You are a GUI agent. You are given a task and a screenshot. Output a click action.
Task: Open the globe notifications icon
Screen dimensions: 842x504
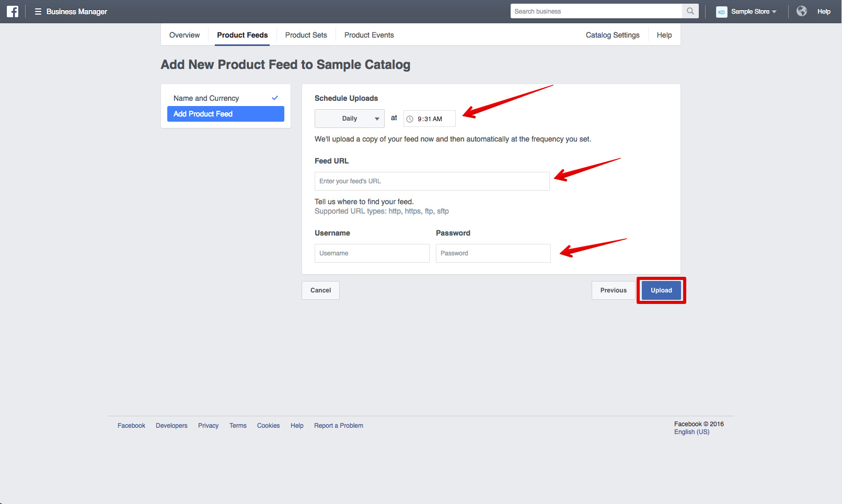(801, 10)
